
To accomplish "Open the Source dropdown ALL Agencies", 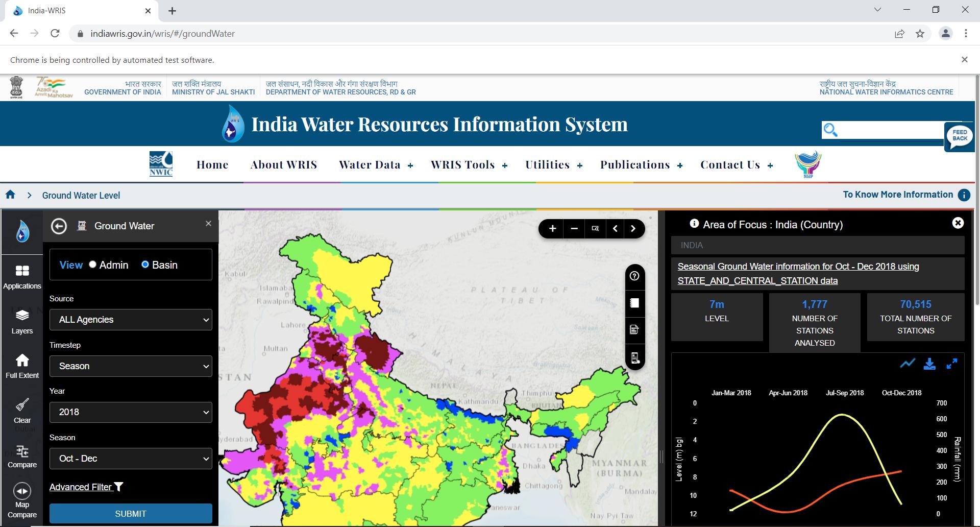I will click(x=131, y=320).
